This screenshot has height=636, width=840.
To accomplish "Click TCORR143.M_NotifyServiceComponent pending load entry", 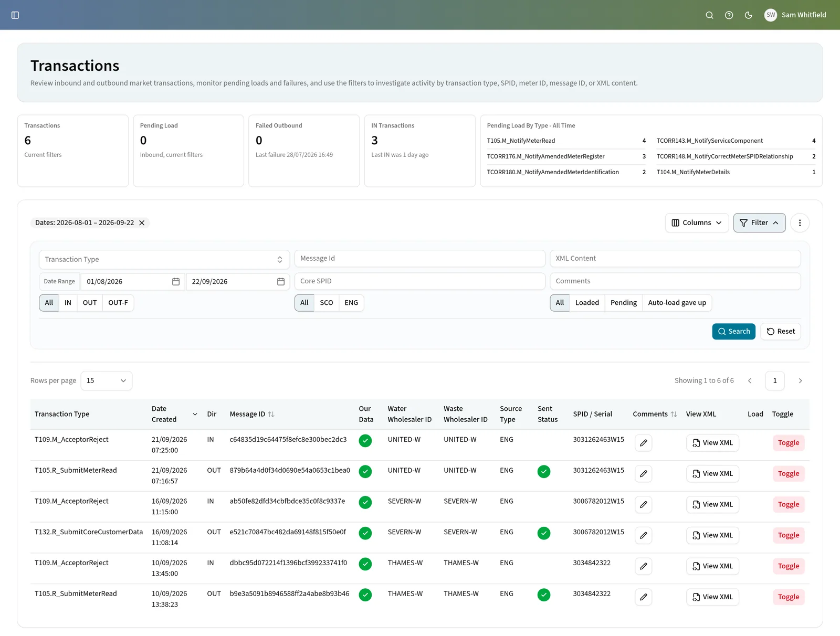I will tap(736, 141).
